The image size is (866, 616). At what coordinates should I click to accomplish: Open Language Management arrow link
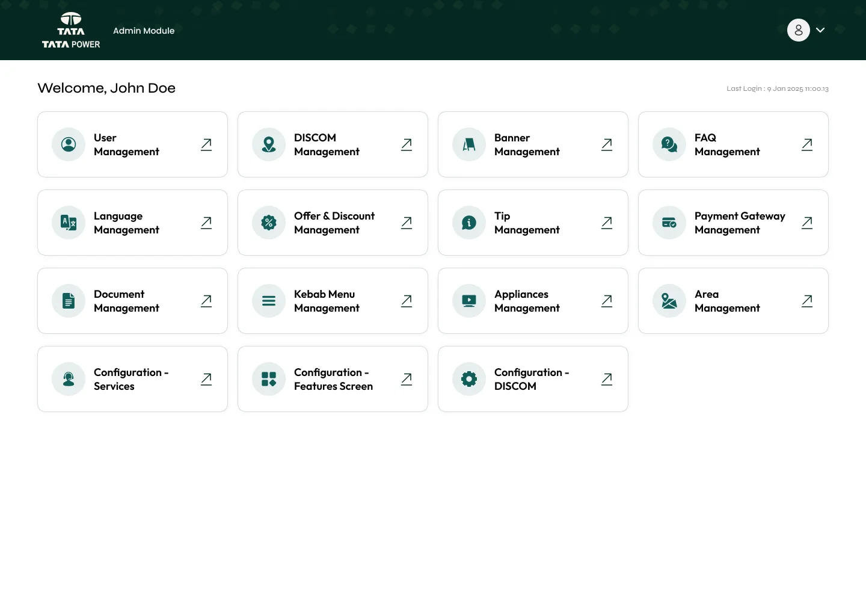[x=206, y=223]
